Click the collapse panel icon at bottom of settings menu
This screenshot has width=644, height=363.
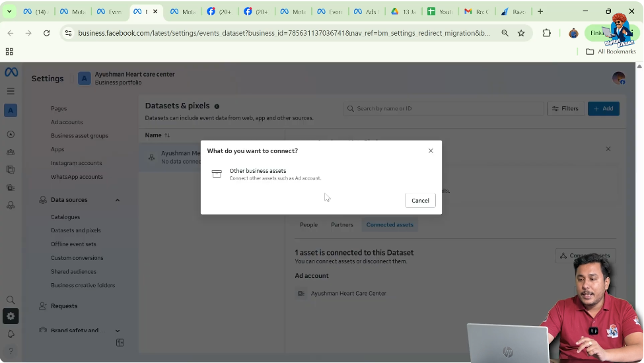point(120,343)
